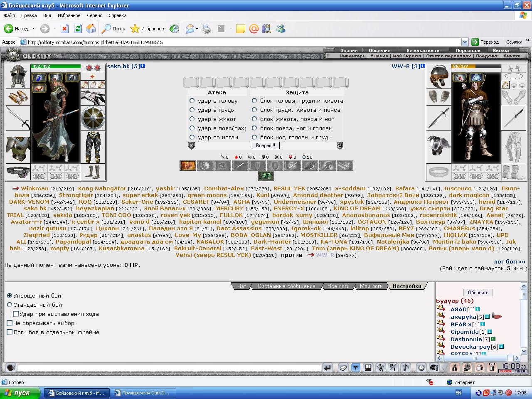Enable 'Удар при выставлении хода'
The height and width of the screenshot is (399, 532).
(x=16, y=314)
